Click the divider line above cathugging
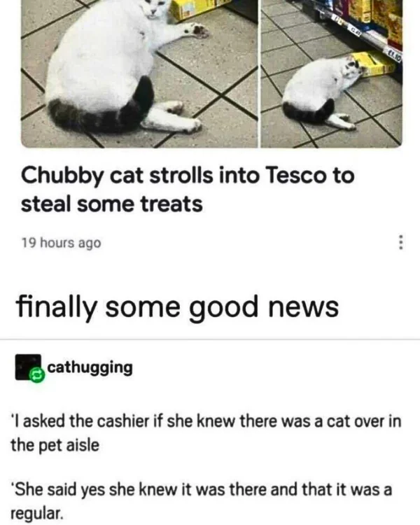 coord(210,339)
